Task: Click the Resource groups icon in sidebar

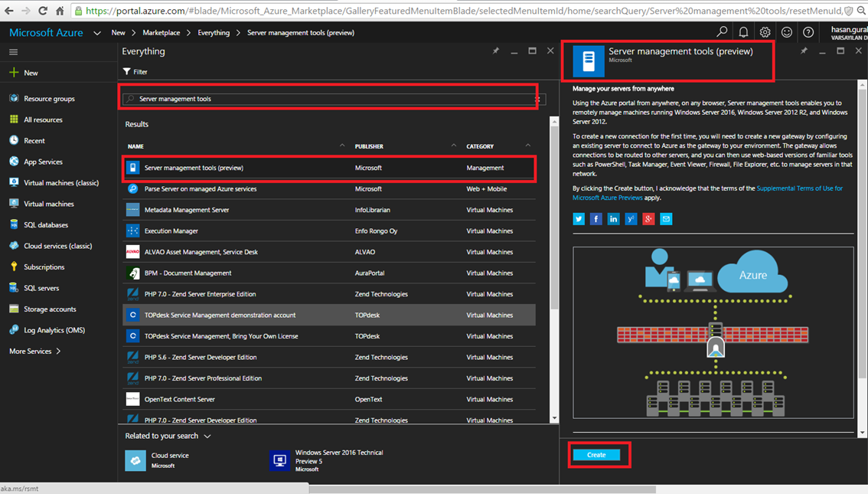Action: click(x=14, y=99)
